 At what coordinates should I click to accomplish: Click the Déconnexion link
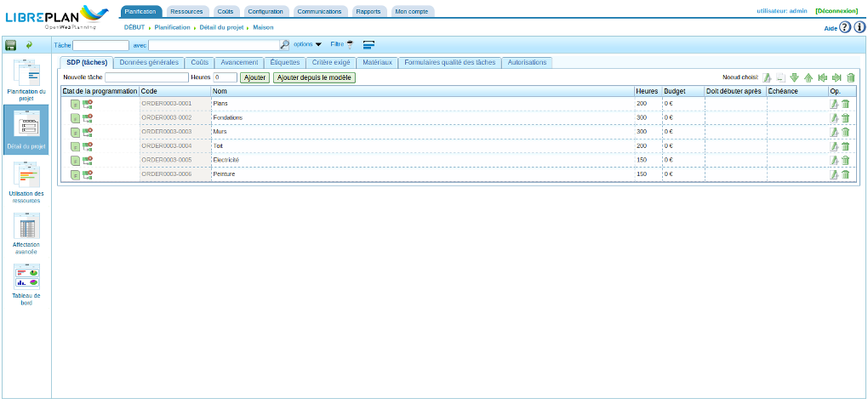pos(835,11)
